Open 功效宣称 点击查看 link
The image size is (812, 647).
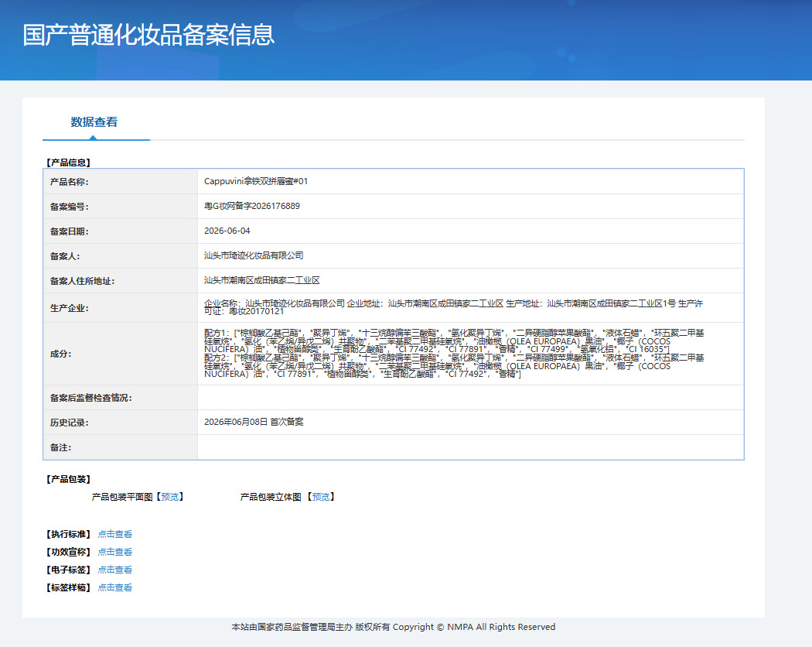coord(115,552)
